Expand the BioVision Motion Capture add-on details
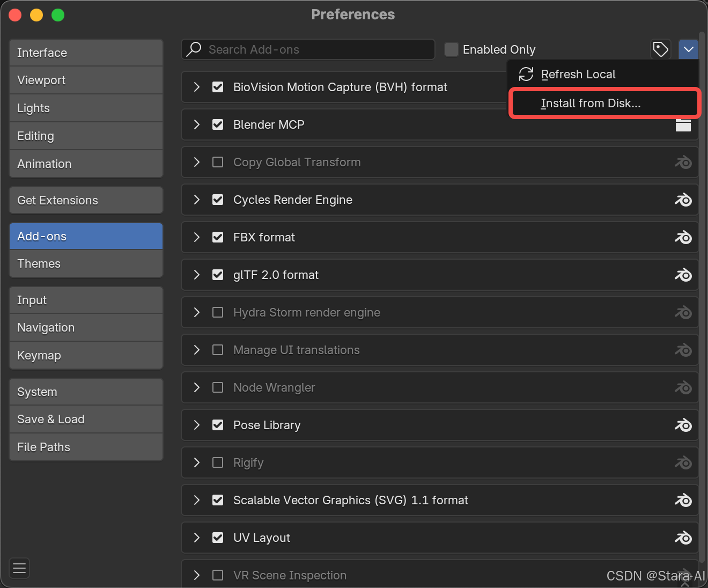 pos(197,87)
